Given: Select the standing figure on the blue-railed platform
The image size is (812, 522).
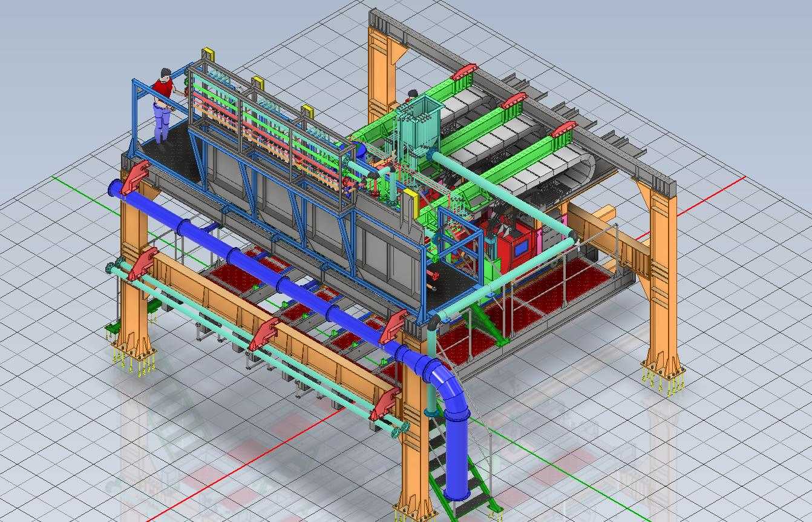Looking at the screenshot, I should coord(163,108).
